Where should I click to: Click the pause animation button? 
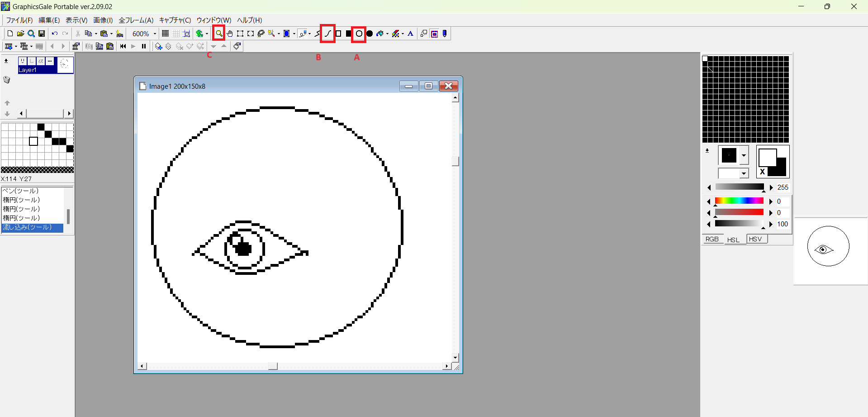coord(144,46)
